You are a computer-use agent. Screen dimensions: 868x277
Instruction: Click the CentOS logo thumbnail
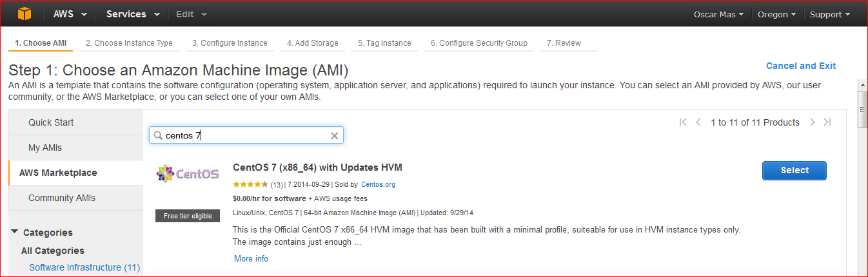188,173
